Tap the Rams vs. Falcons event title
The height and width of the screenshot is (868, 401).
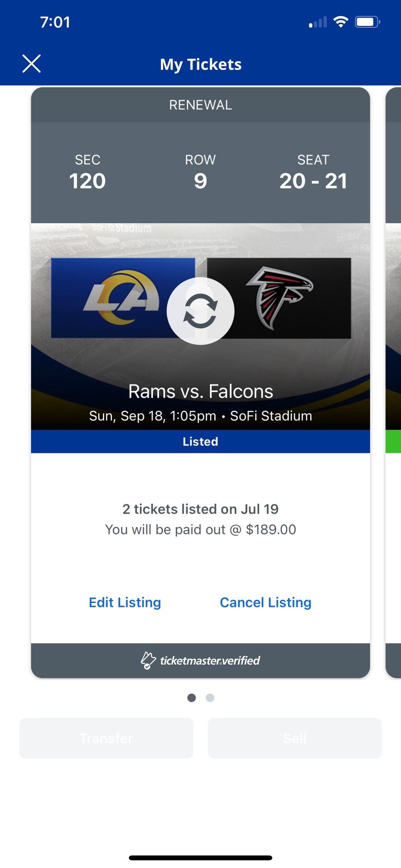pyautogui.click(x=200, y=392)
